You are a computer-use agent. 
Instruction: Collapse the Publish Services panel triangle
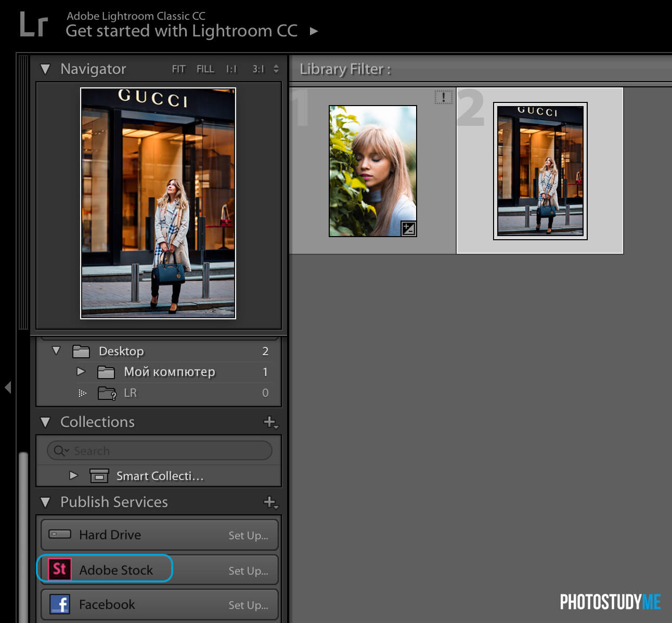point(45,502)
